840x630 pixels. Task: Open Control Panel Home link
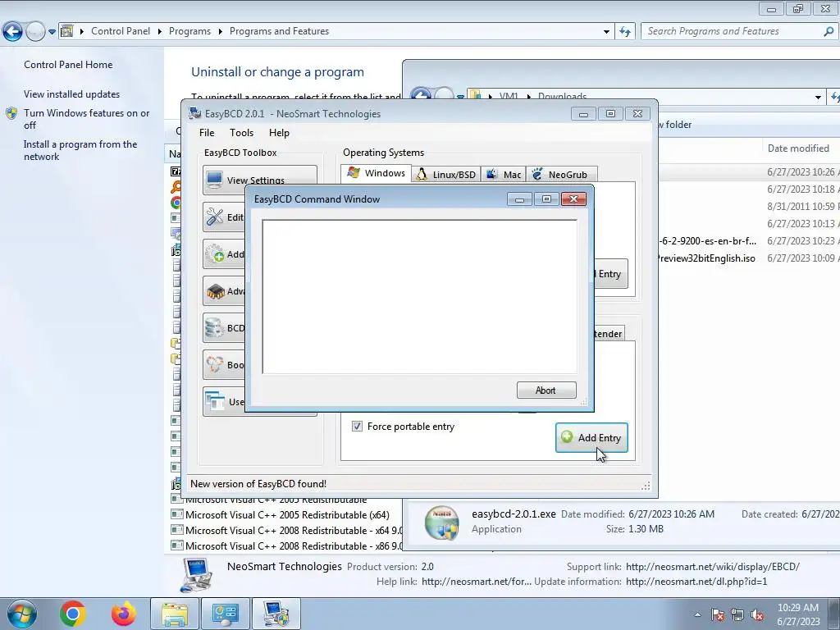(68, 65)
